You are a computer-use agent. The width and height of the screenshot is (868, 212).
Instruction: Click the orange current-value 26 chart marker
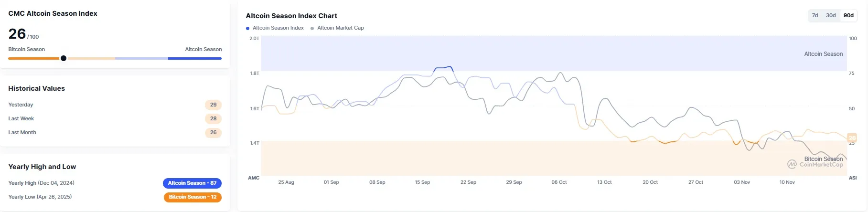[x=852, y=138]
